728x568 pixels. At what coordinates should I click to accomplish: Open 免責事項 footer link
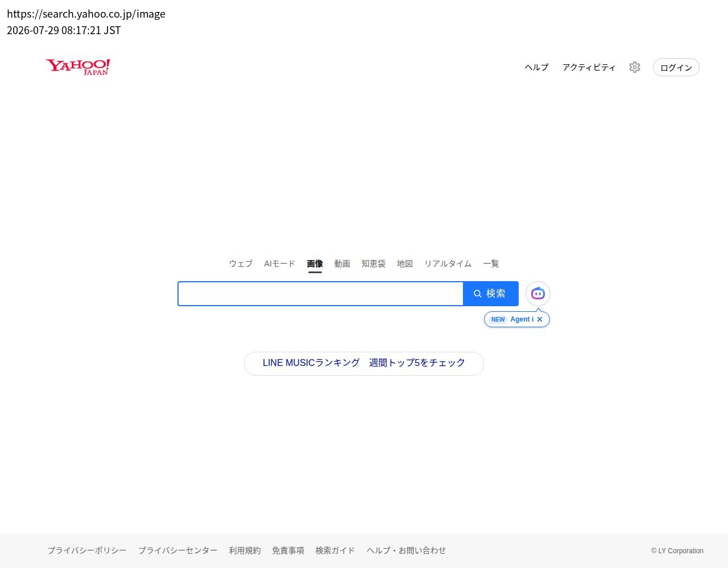(x=288, y=550)
